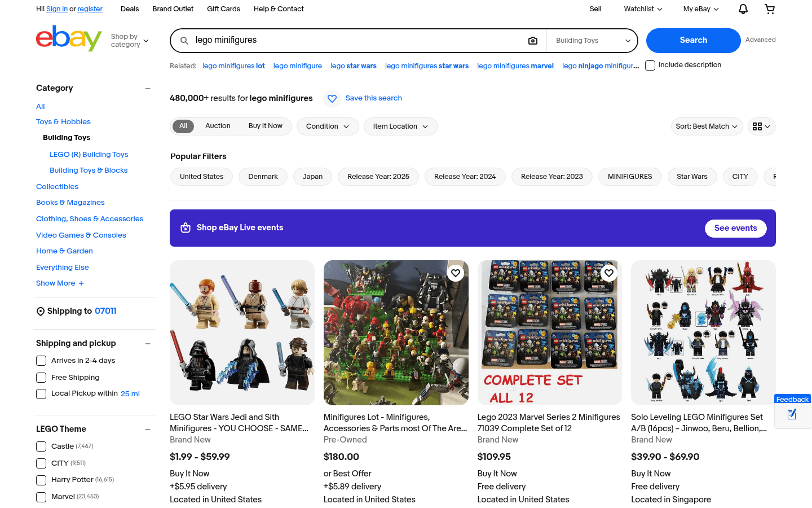This screenshot has height=508, width=812.
Task: Select the CITY theme checkbox
Action: coord(41,463)
